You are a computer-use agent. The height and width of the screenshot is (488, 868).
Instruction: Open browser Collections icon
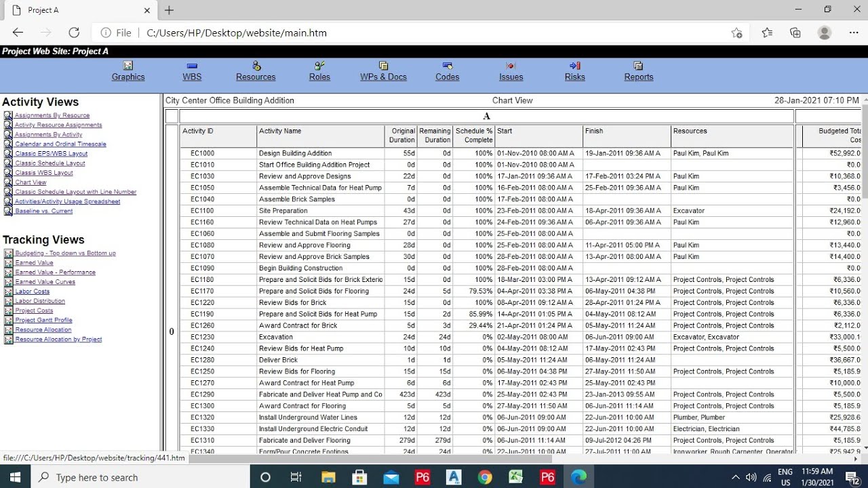pos(795,33)
